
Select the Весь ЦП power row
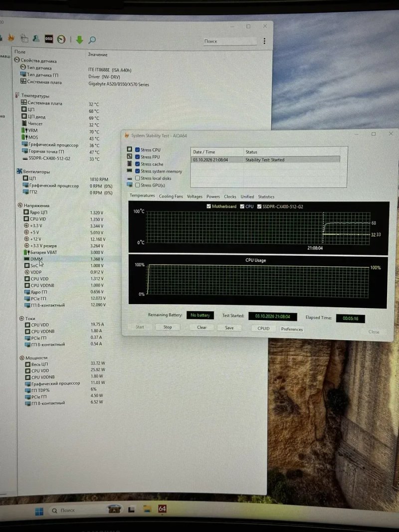click(65, 364)
